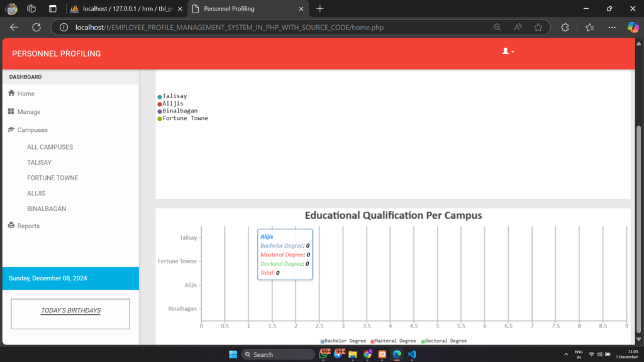Viewport: 644px width, 362px height.
Task: Open XAMPP from the taskbar
Action: click(382, 354)
